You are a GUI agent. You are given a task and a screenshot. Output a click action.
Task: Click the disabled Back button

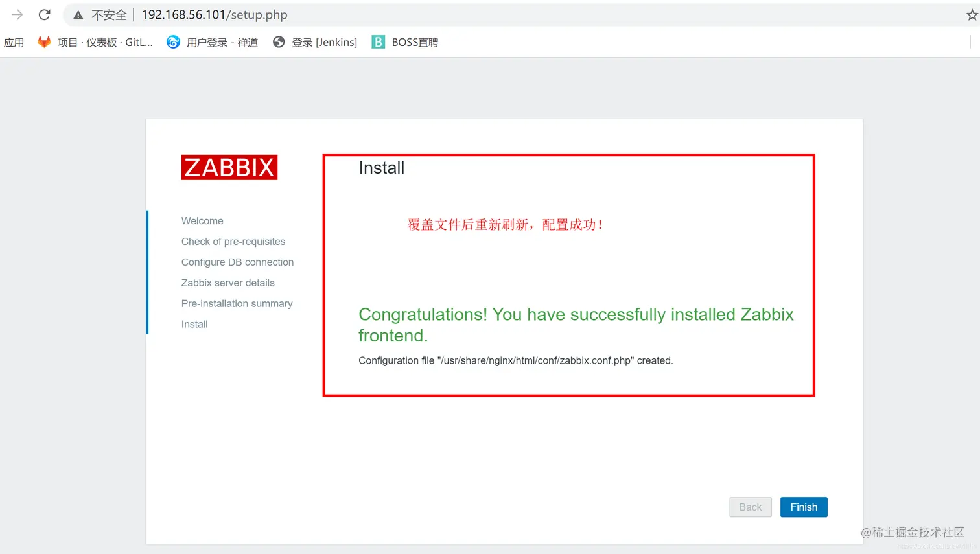coord(751,507)
